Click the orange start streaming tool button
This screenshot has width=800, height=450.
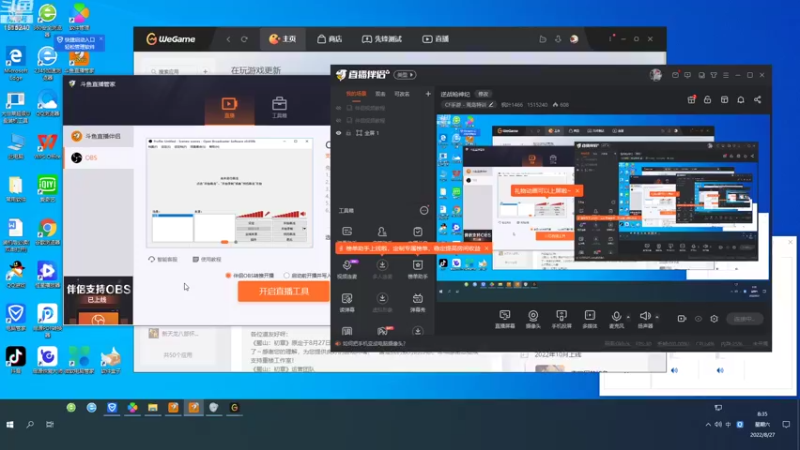click(x=284, y=291)
